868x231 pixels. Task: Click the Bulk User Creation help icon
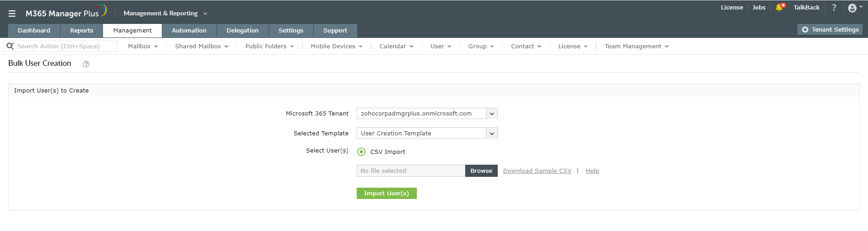(x=86, y=64)
